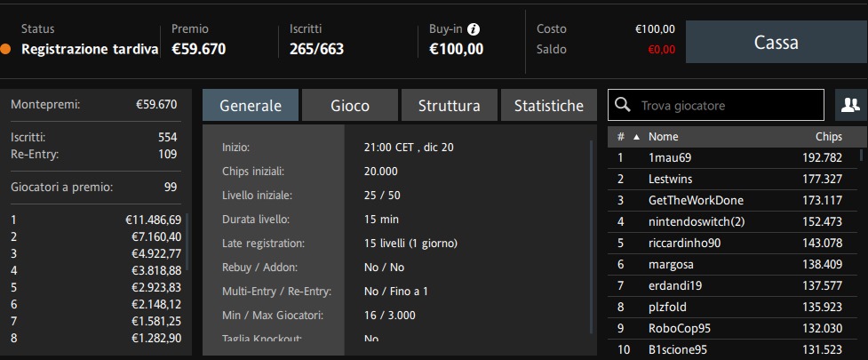
Task: Select the Statistiche tab
Action: tap(548, 105)
